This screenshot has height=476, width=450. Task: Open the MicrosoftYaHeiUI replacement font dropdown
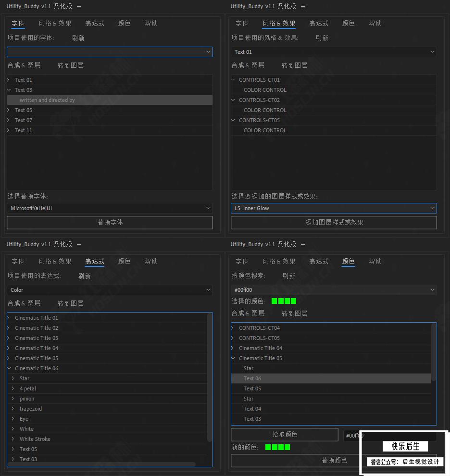(x=110, y=208)
